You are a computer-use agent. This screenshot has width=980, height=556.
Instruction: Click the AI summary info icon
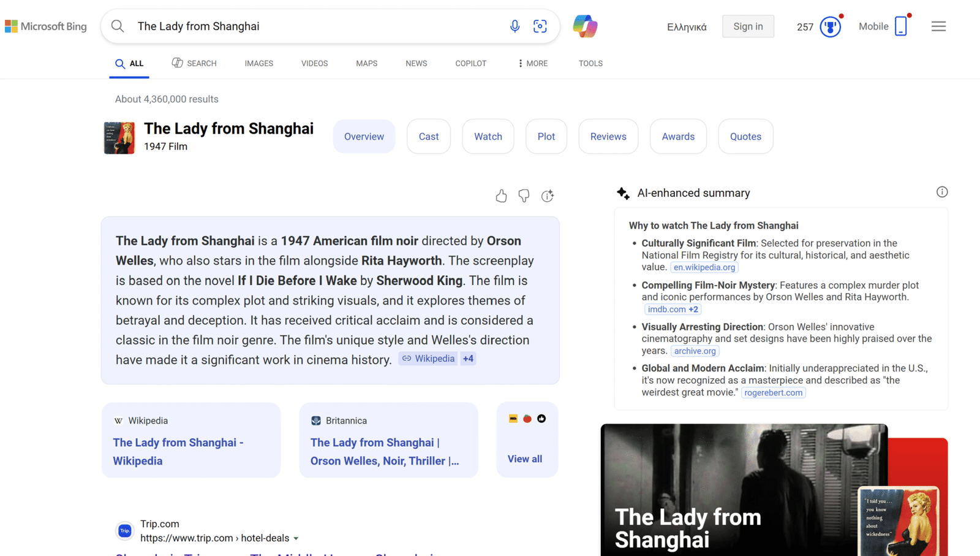[941, 192]
